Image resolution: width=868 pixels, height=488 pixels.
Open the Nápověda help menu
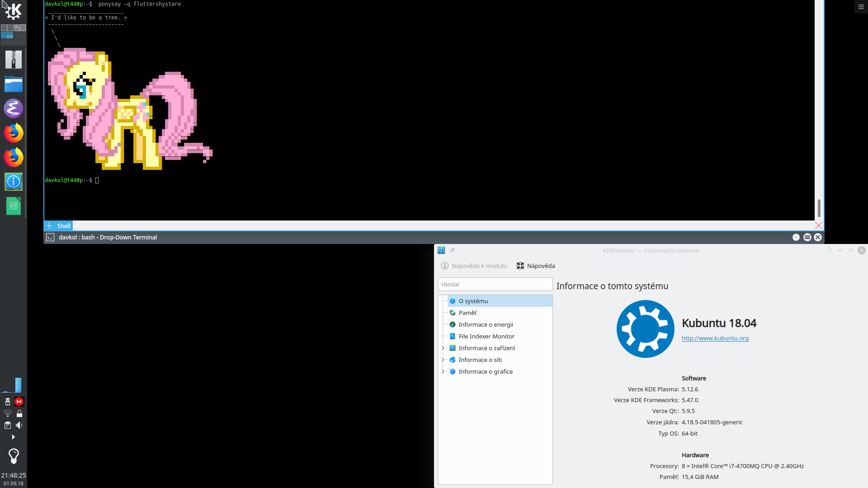(536, 266)
